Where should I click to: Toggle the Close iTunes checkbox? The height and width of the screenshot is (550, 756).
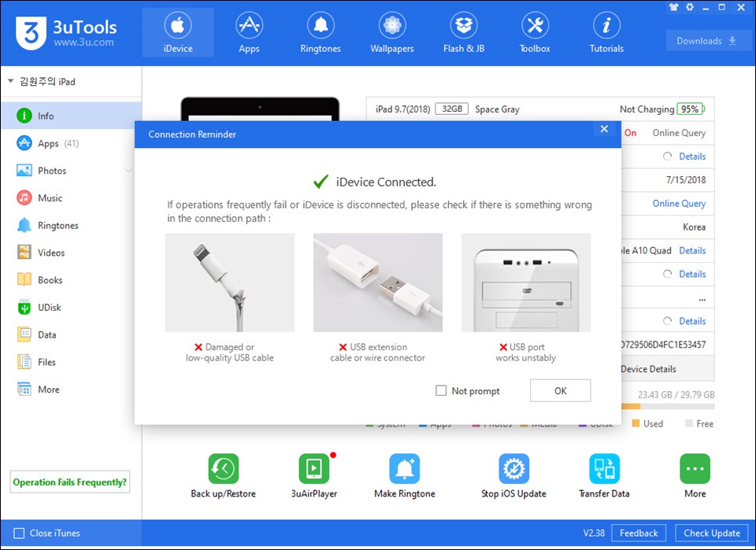19,533
